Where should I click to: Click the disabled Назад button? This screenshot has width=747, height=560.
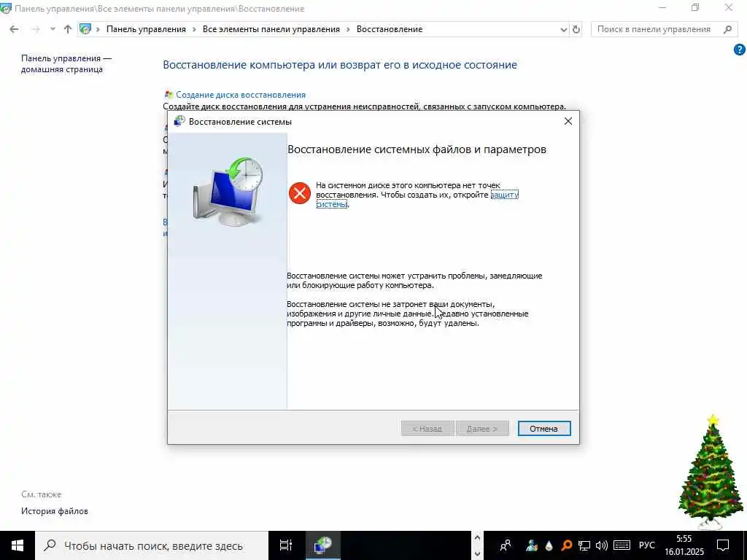point(427,429)
